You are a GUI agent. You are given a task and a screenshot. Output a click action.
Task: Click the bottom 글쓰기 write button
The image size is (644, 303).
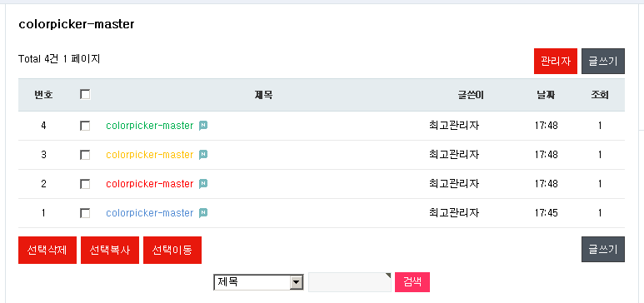(x=603, y=249)
